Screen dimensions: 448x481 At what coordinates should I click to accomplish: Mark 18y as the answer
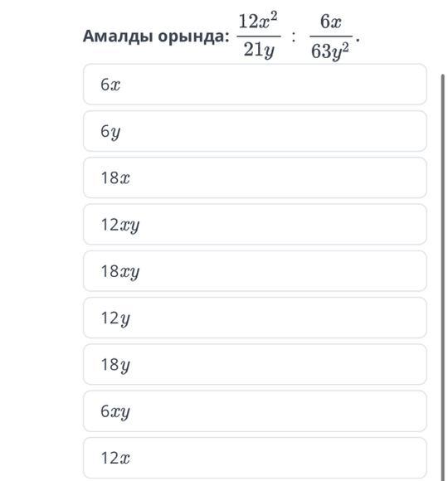tap(255, 364)
